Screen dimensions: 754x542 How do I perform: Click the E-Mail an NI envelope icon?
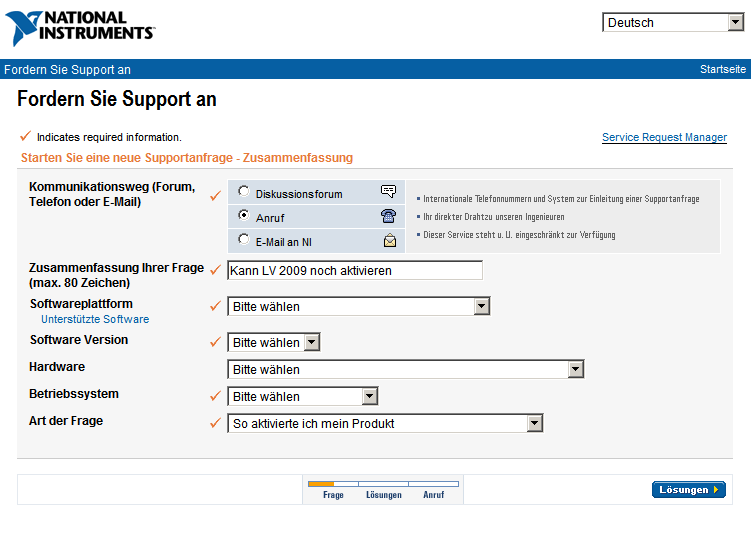pos(389,239)
